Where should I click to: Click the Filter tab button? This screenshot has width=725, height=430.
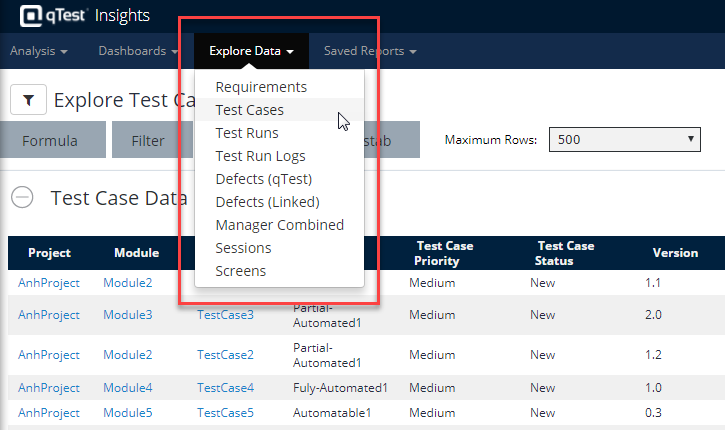click(148, 141)
